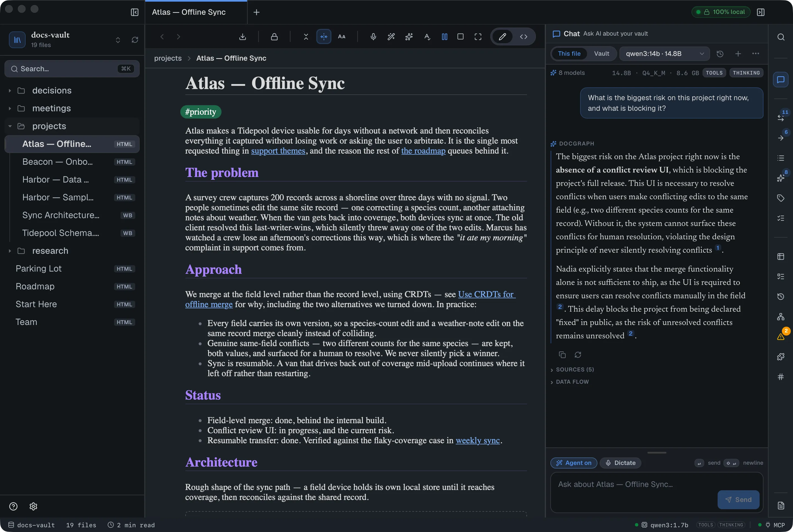Toggle the left sidebar collapse icon
Screen dimensions: 793x532
(134, 12)
